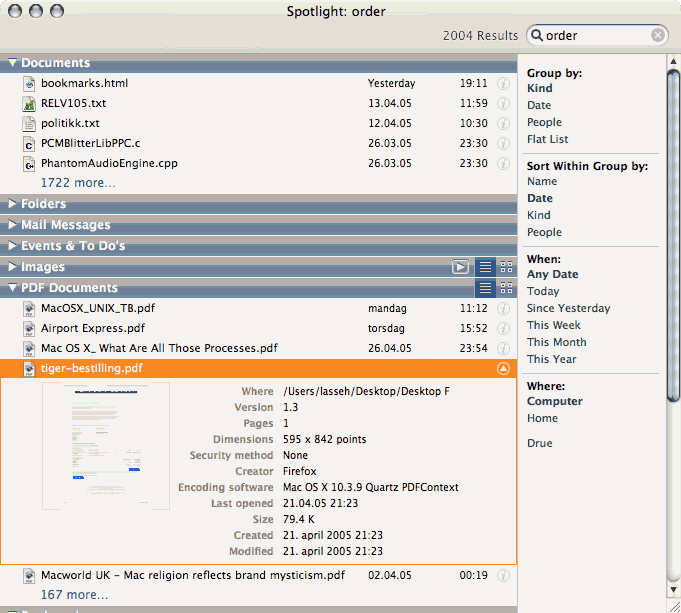Clear the search field with the X
Screen dimensions: 681x613
[658, 35]
